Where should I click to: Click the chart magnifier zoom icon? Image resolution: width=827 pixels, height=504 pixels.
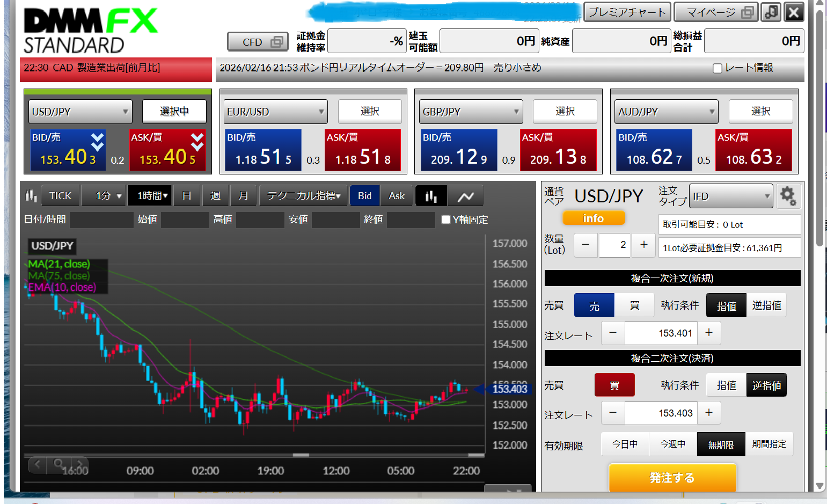coord(58,463)
